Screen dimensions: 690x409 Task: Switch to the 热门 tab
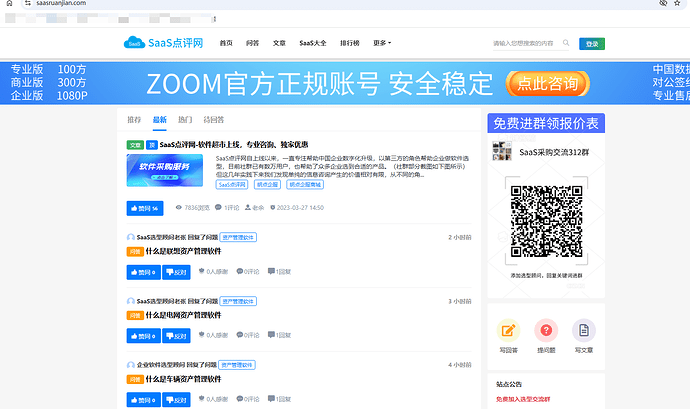coord(185,120)
